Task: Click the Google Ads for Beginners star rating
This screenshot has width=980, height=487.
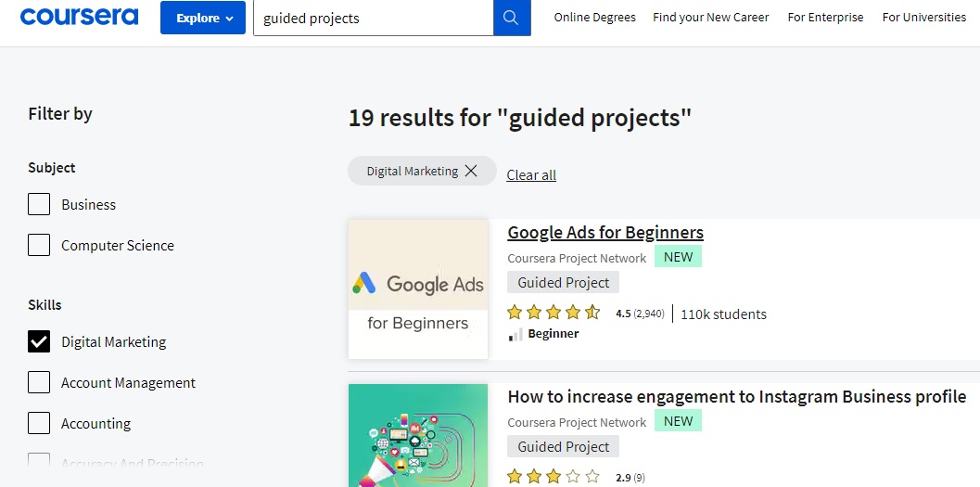Action: point(554,313)
